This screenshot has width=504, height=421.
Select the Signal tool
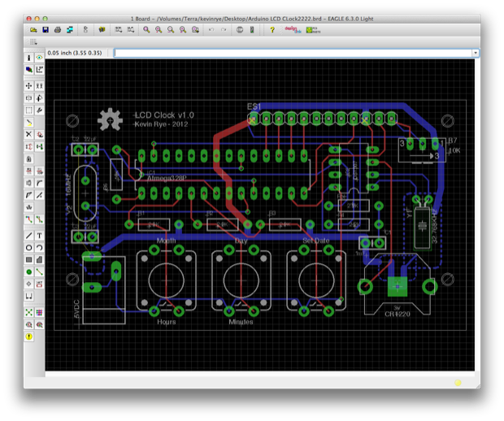click(x=39, y=272)
